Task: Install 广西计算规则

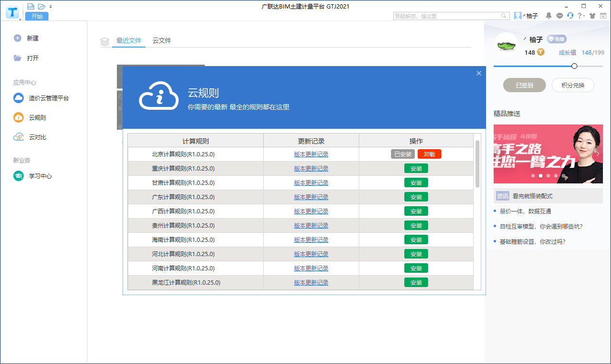Action: [x=416, y=211]
